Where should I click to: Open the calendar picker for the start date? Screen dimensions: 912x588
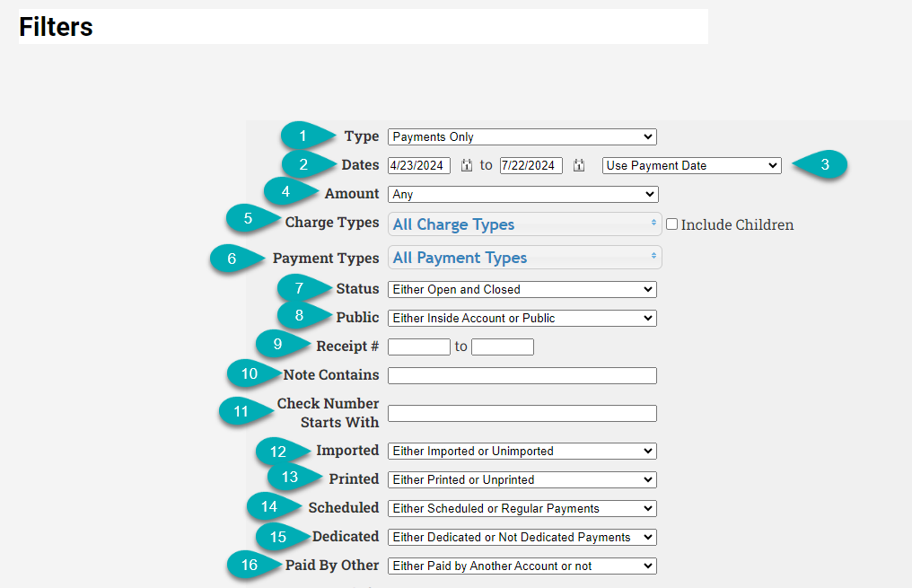coord(466,165)
